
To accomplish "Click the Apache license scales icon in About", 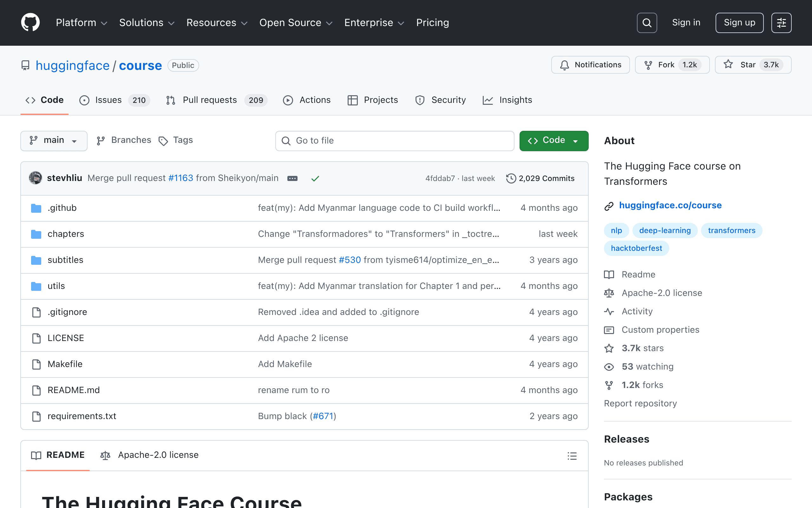I will (x=609, y=293).
